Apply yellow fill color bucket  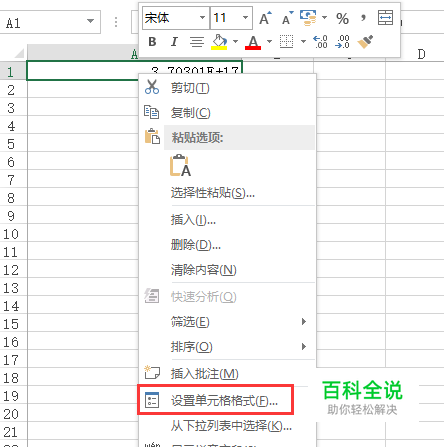pyautogui.click(x=219, y=42)
